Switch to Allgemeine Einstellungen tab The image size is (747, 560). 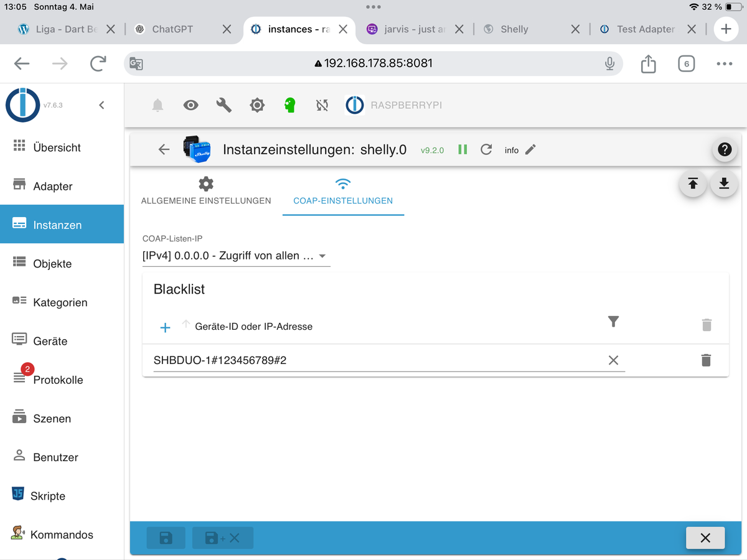coord(206,191)
